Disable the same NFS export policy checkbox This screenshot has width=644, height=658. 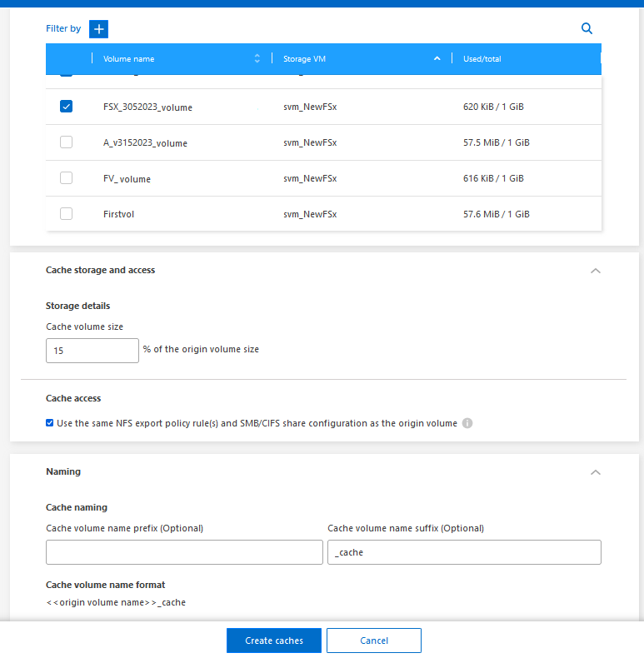pyautogui.click(x=50, y=423)
